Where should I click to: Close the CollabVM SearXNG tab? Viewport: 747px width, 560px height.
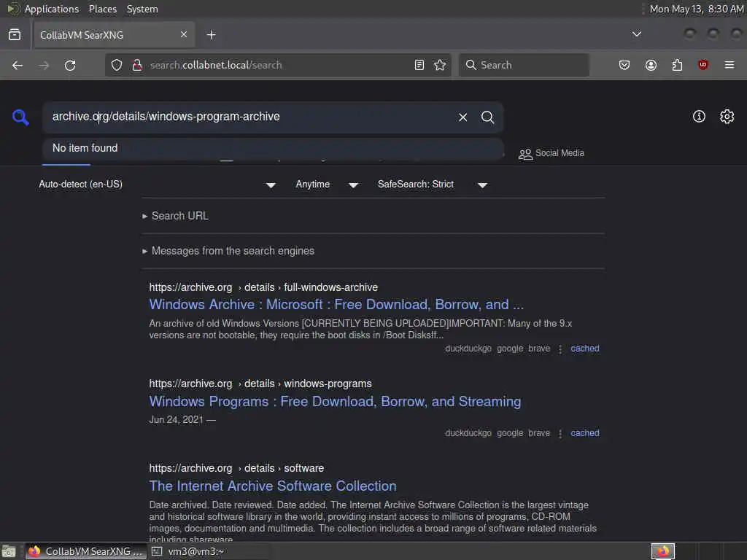[184, 34]
